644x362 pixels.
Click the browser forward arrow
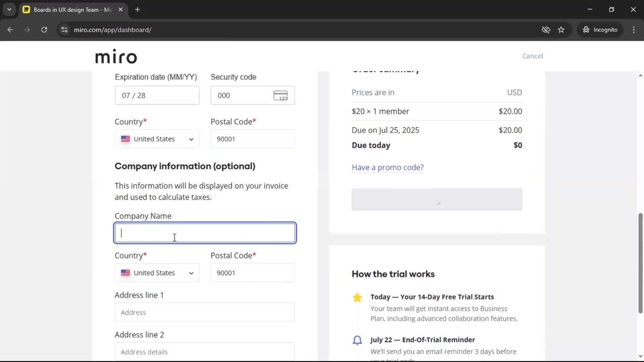coord(27,30)
